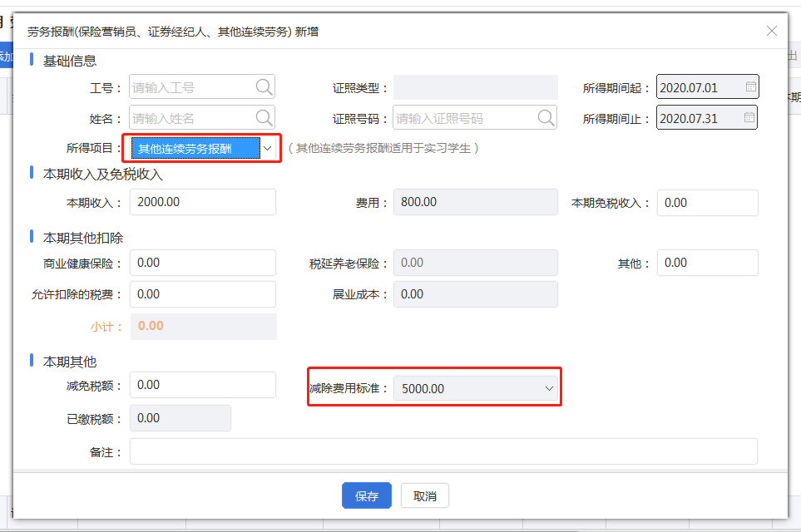The height and width of the screenshot is (532, 801).
Task: Click the 展业成本 field
Action: pos(476,294)
